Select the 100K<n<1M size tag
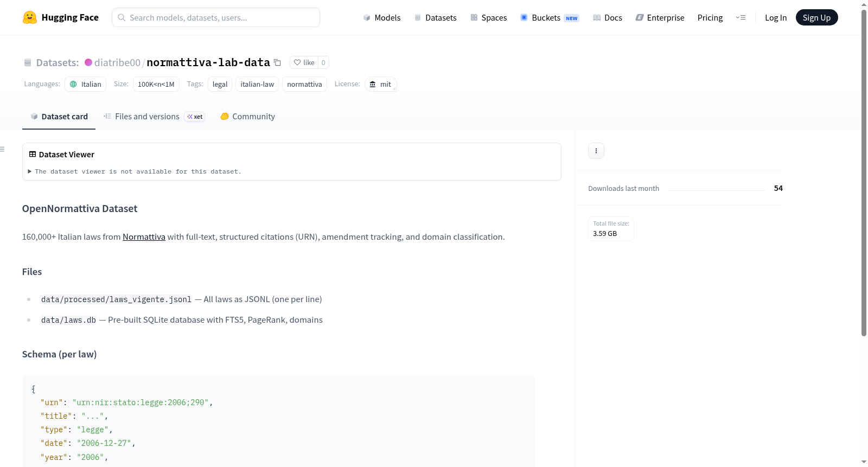The width and height of the screenshot is (868, 467). (156, 84)
